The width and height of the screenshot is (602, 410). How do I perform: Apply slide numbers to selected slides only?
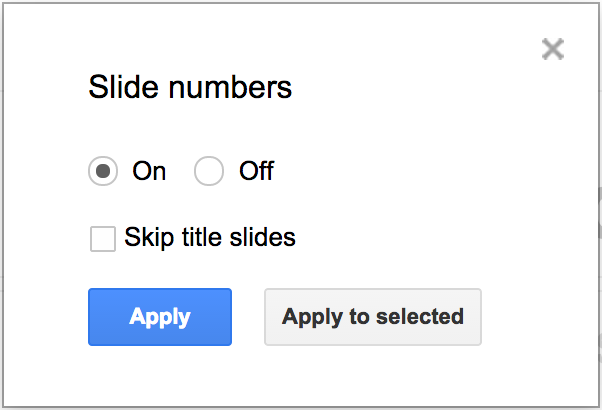373,317
